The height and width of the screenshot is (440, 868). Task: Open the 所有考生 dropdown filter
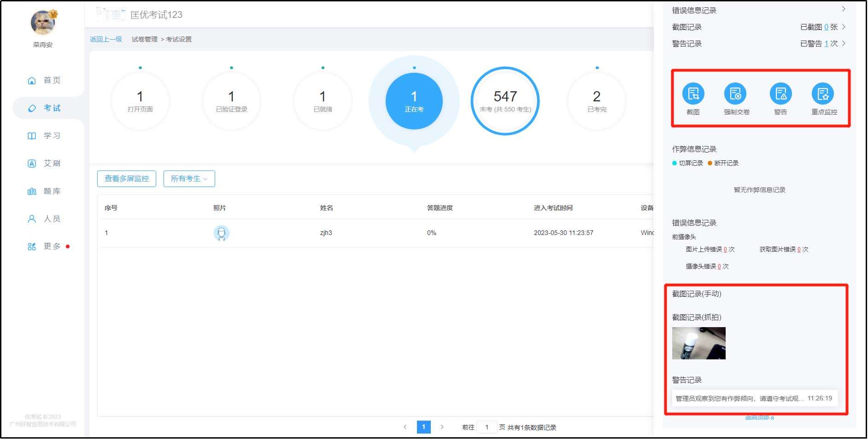[189, 179]
